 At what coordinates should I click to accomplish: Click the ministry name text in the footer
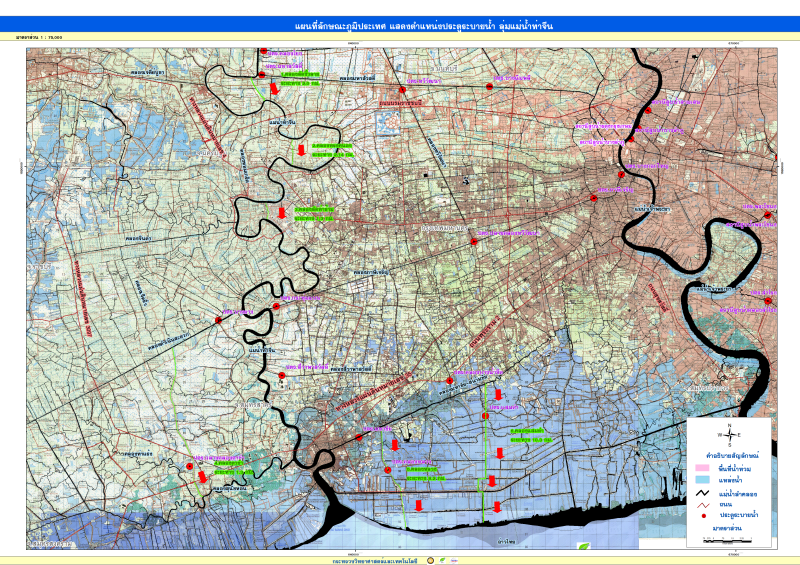[x=376, y=560]
